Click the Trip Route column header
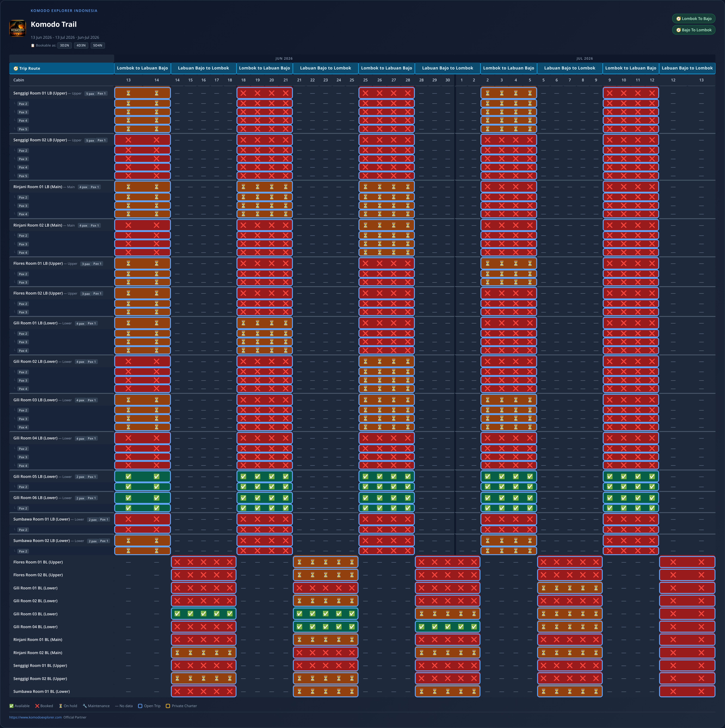 click(x=62, y=69)
